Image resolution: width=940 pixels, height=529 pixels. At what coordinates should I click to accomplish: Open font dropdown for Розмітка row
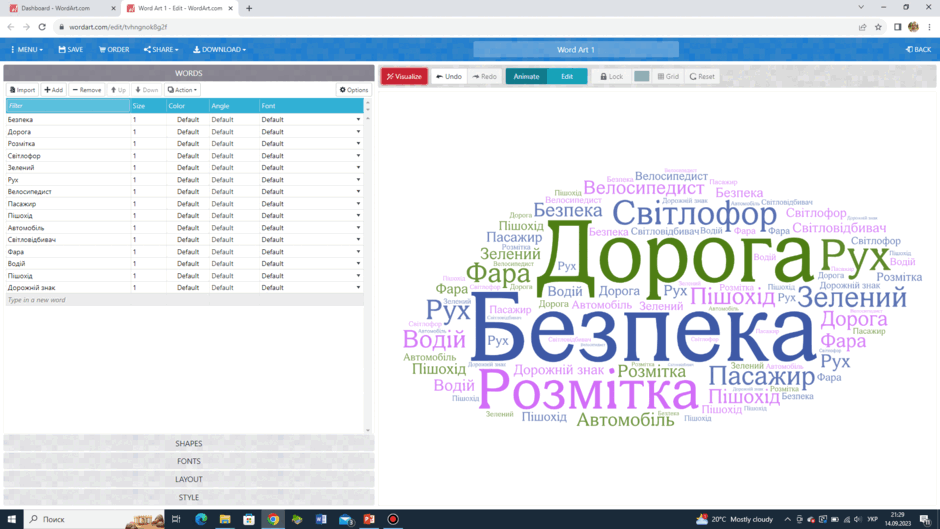tap(358, 143)
